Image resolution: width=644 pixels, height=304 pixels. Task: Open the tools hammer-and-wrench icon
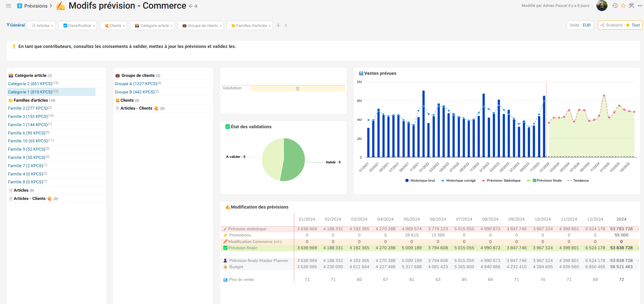click(x=631, y=6)
